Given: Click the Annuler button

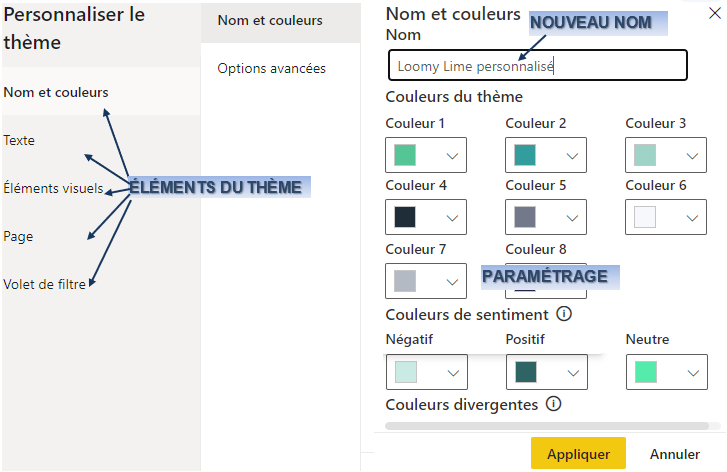Looking at the screenshot, I should click(675, 453).
